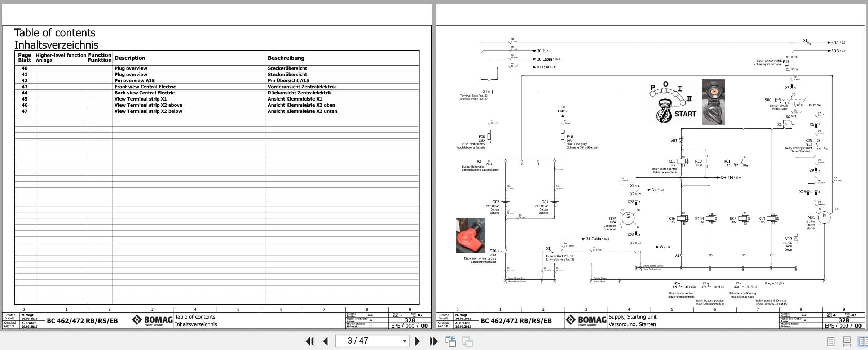
Task: Open the 'Front view Central Electric' entry
Action: (145, 87)
